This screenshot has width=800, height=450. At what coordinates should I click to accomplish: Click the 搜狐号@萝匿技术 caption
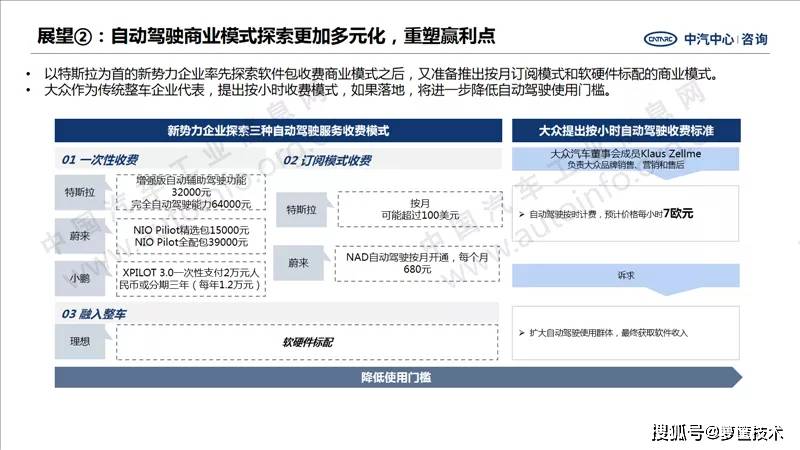718,433
